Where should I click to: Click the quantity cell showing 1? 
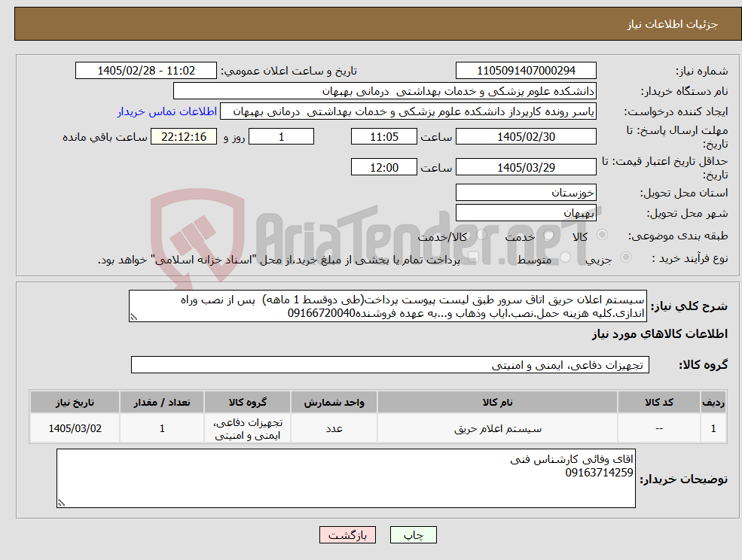(162, 428)
